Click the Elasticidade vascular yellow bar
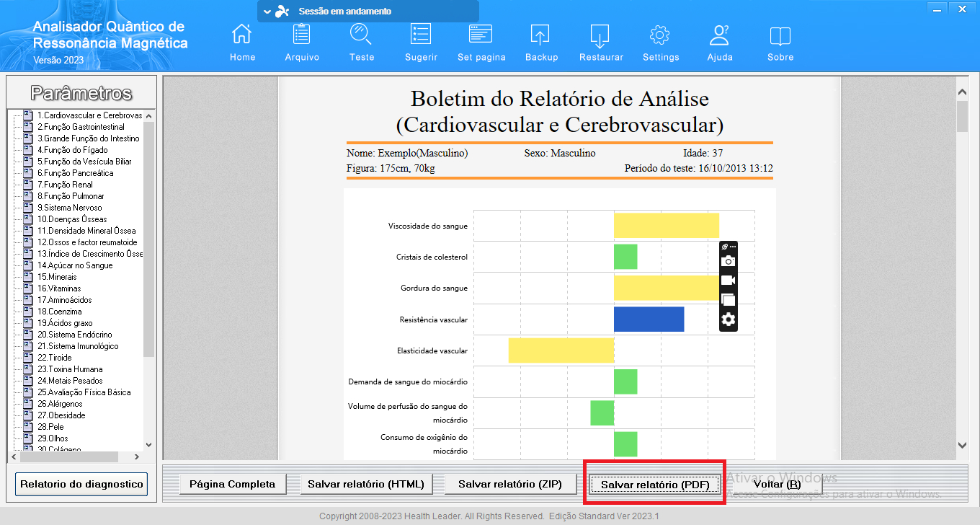The width and height of the screenshot is (980, 525). point(561,350)
